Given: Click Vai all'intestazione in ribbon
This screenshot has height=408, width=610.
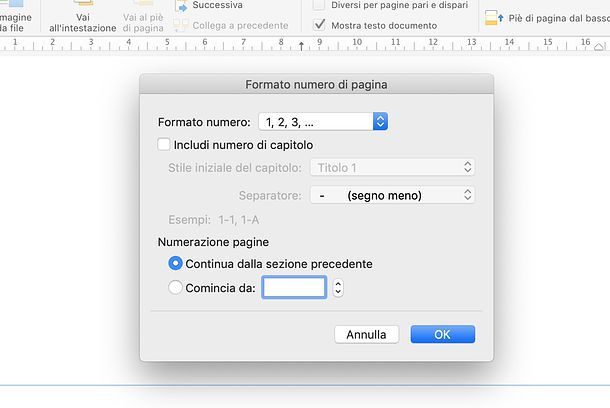Looking at the screenshot, I should click(x=82, y=17).
